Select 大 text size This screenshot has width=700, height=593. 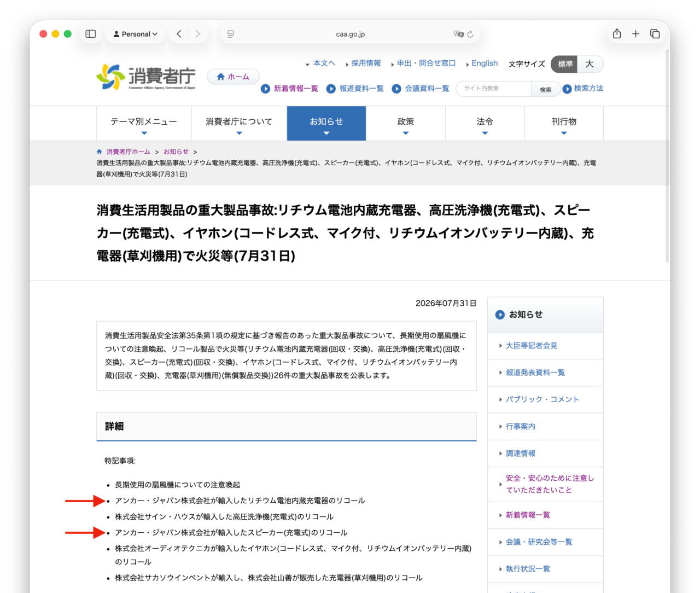click(x=590, y=64)
